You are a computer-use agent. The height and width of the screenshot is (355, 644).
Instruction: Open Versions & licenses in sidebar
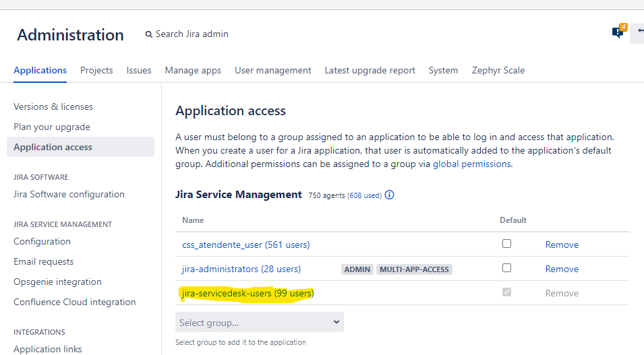point(53,106)
